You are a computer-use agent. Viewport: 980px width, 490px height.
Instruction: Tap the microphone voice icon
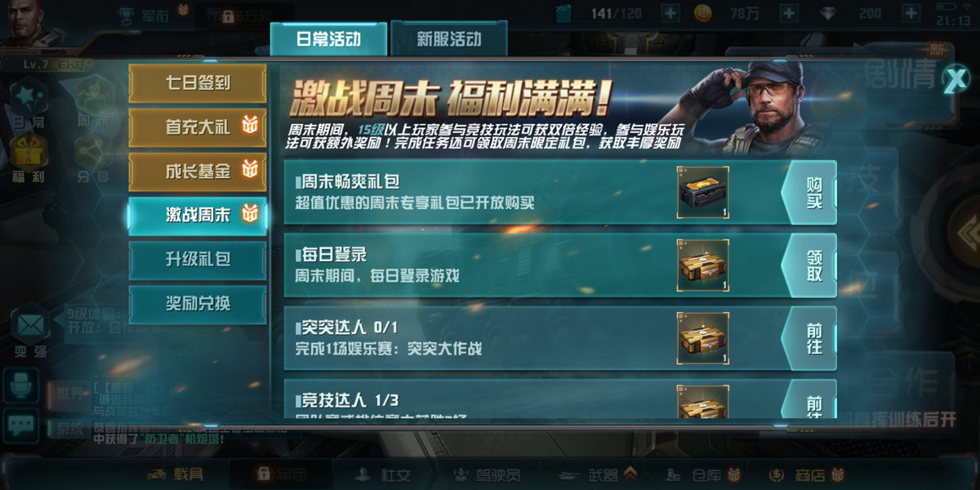[x=20, y=385]
